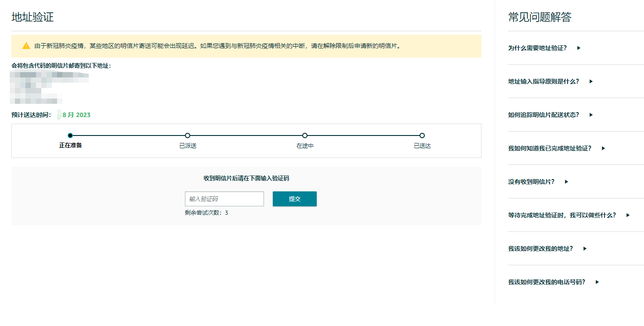Expand 为什么需要地址验证? FAQ
Image resolution: width=644 pixels, height=326 pixels.
(x=544, y=48)
